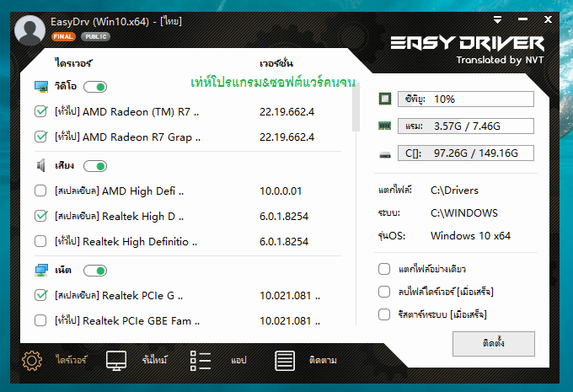Switch to the แอป tab

[x=238, y=360]
